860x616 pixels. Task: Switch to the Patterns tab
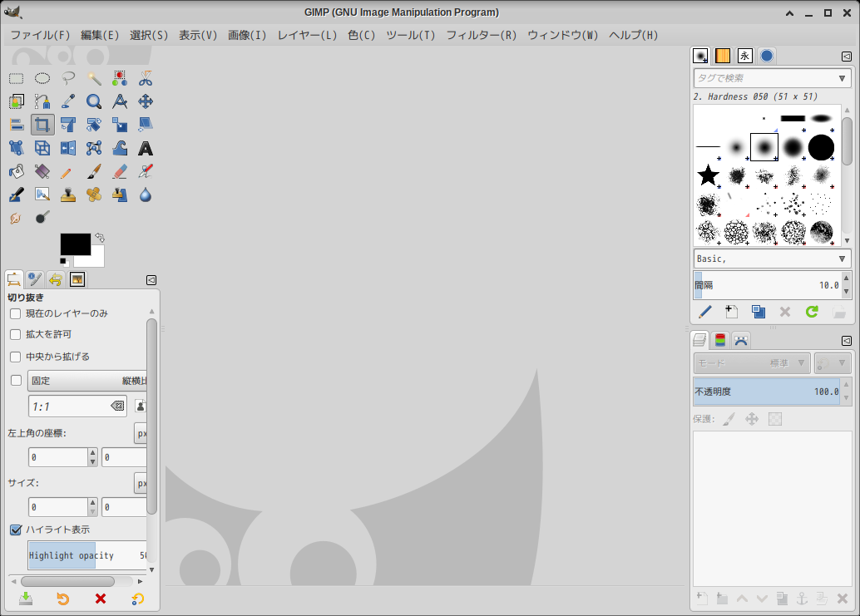point(722,56)
